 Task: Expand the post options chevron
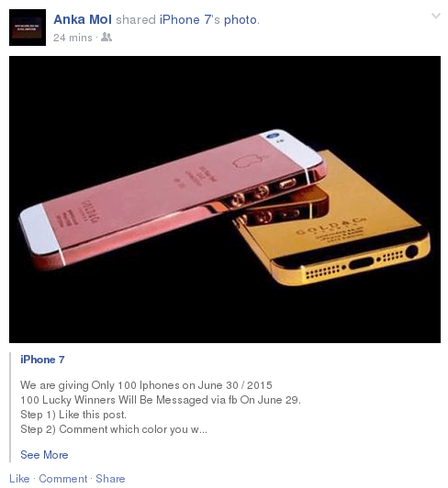coord(436,16)
